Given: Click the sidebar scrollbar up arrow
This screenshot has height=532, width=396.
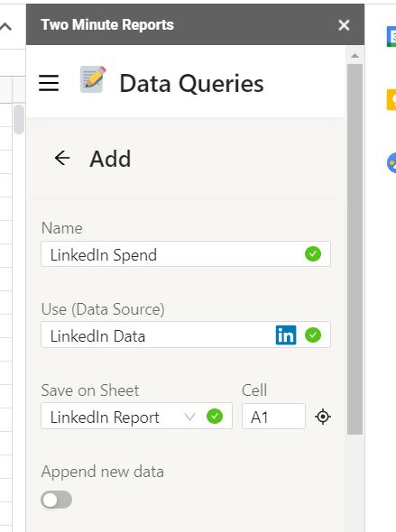Looking at the screenshot, I should point(355,55).
